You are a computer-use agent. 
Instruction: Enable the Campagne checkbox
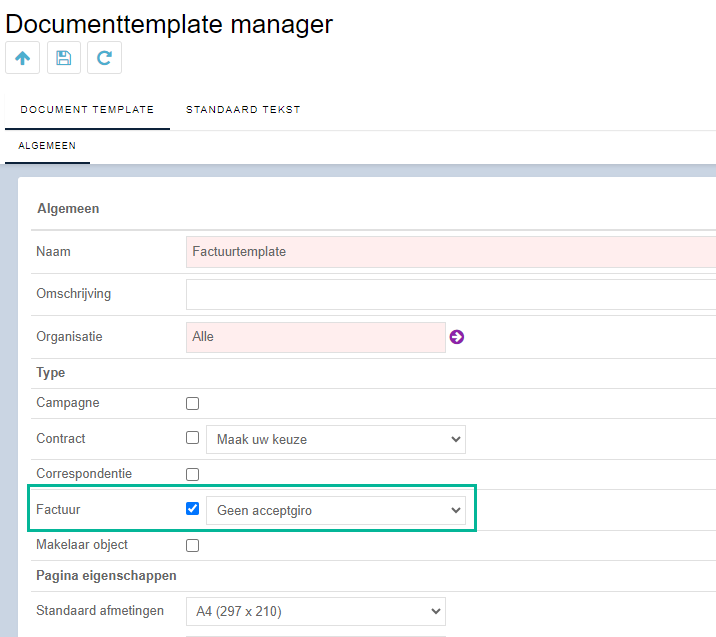[x=193, y=404]
